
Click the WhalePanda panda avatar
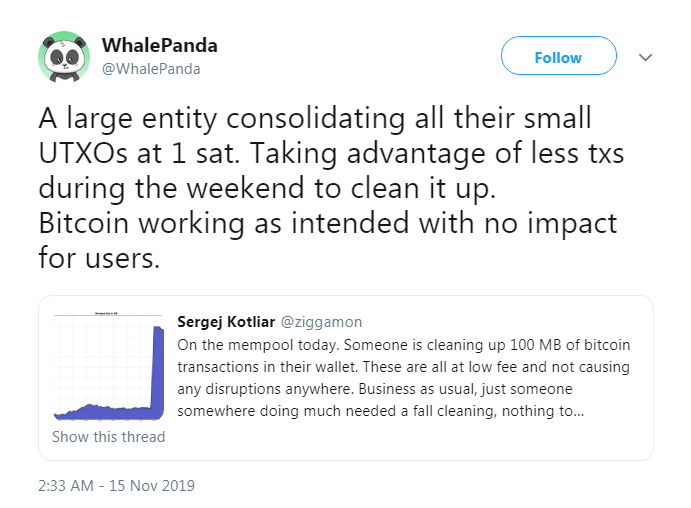pyautogui.click(x=64, y=57)
